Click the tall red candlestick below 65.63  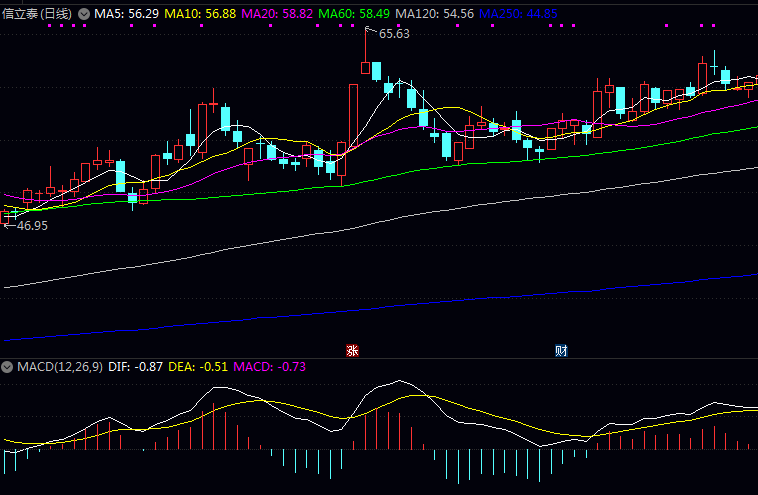point(354,117)
